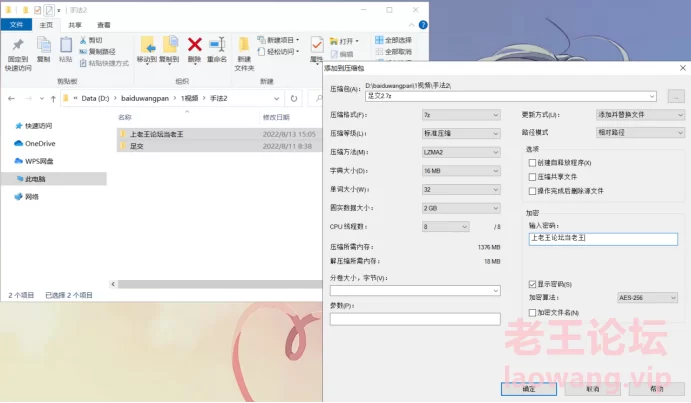This screenshot has height=403, width=691.
Task: Switch to the View (查看) ribbon tab
Action: [x=104, y=25]
